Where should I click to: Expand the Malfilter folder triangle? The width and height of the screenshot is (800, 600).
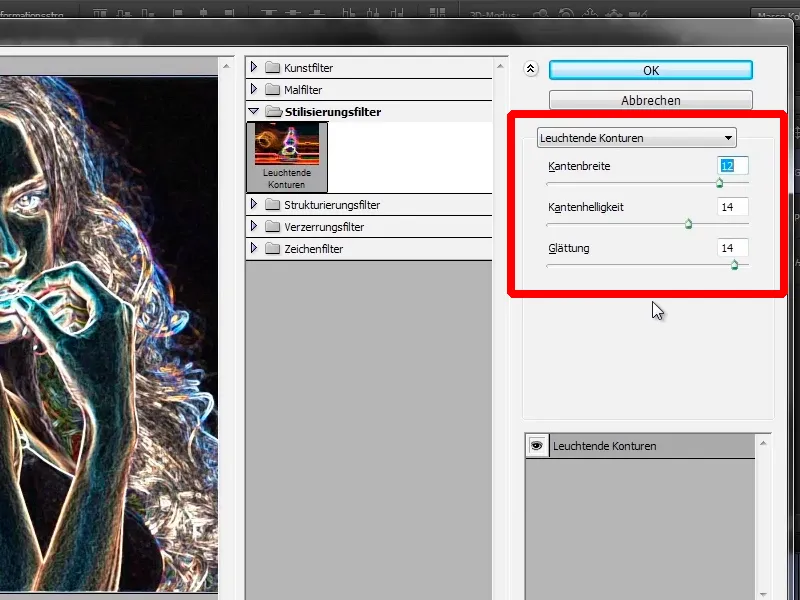pos(254,89)
